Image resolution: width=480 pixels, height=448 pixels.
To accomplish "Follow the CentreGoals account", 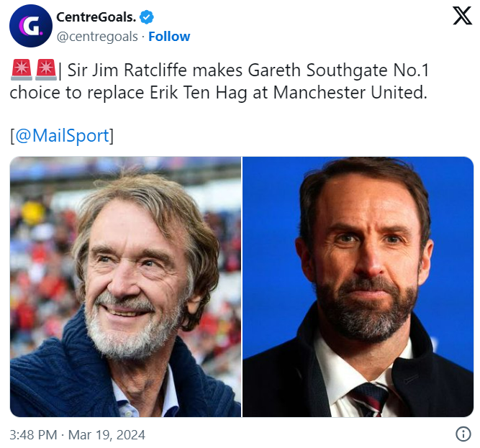I will point(169,36).
